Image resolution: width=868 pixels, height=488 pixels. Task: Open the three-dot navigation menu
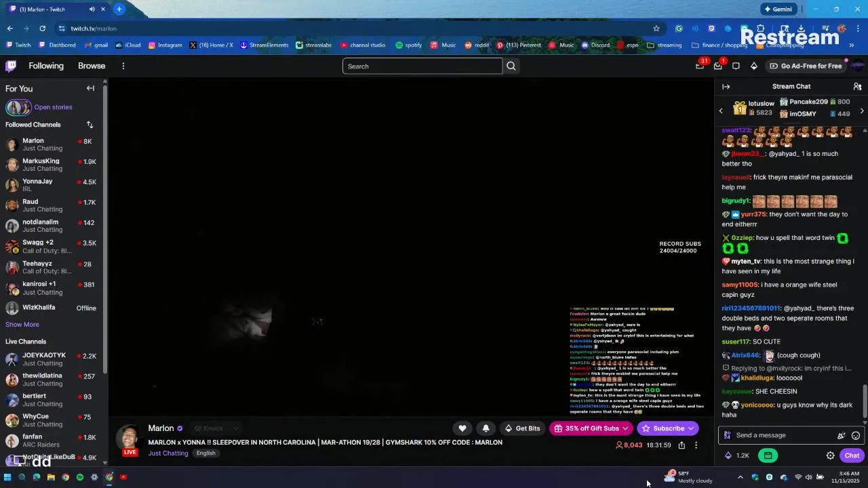pyautogui.click(x=123, y=66)
